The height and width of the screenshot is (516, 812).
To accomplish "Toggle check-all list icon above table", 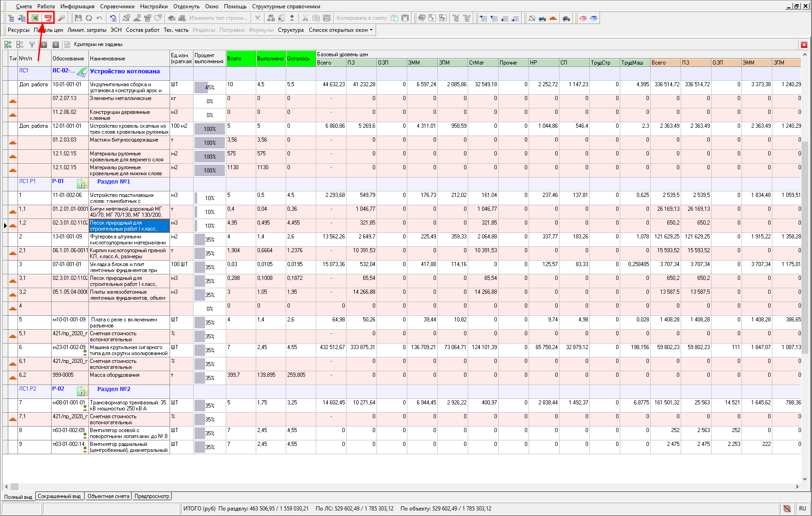I will (x=8, y=45).
